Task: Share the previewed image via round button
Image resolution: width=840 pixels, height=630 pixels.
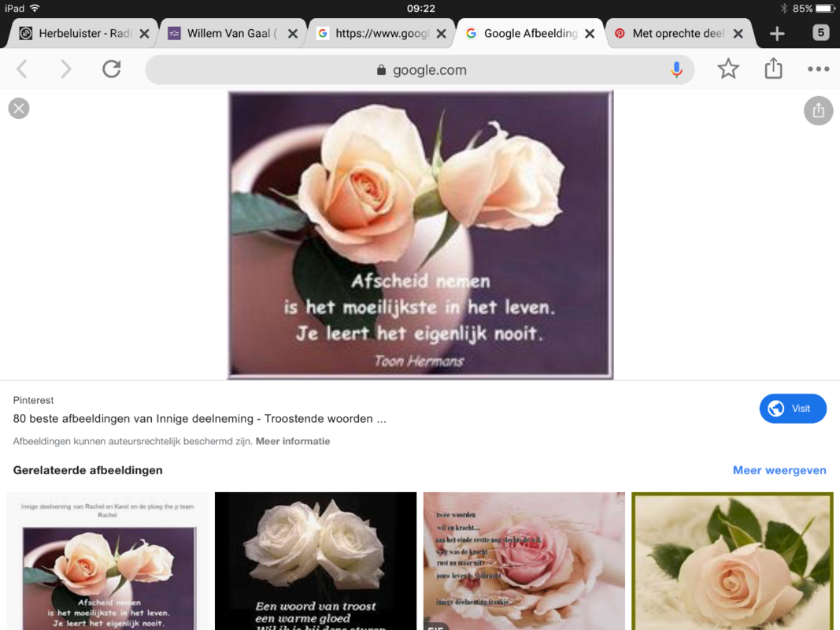Action: click(x=818, y=110)
